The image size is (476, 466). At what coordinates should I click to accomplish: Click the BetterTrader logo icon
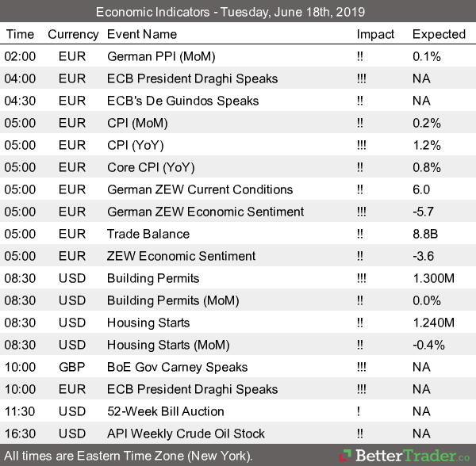(346, 456)
